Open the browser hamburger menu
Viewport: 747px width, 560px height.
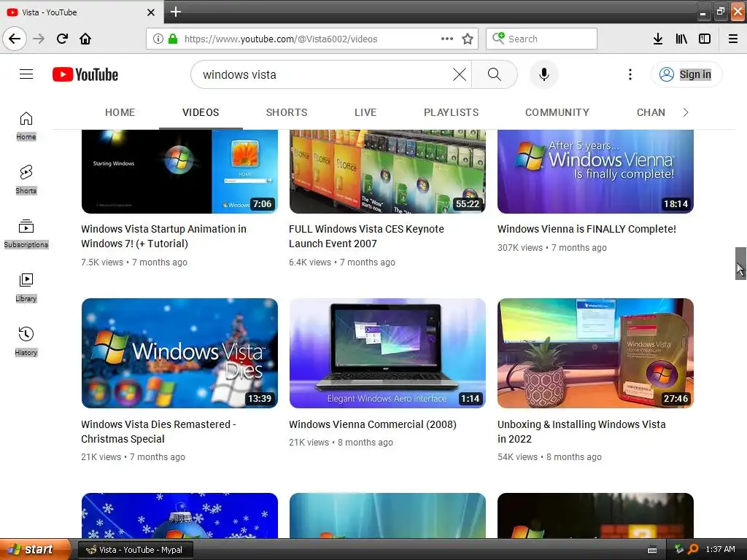(733, 39)
